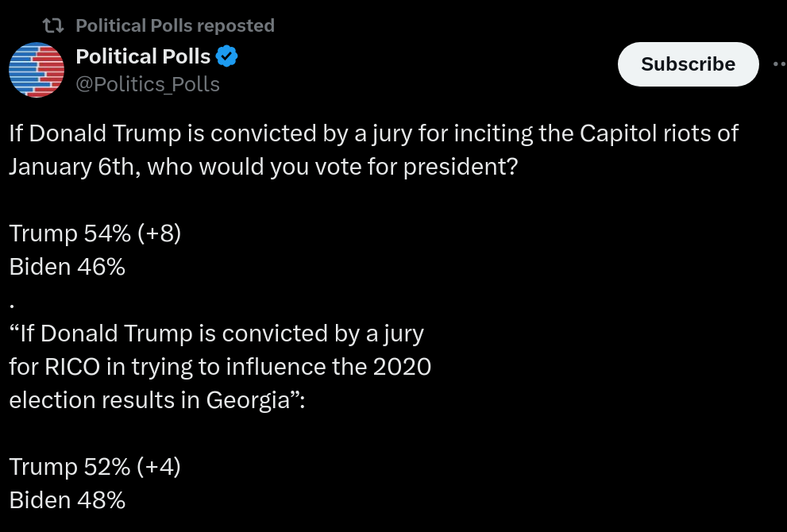The image size is (787, 532).
Task: Open the more options ellipsis menu
Action: (x=780, y=64)
